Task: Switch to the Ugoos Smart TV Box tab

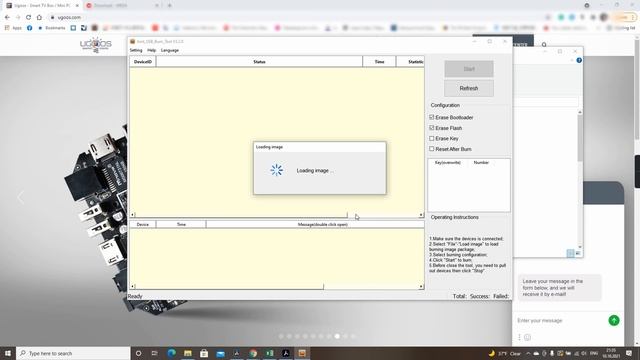Action: tap(41, 6)
